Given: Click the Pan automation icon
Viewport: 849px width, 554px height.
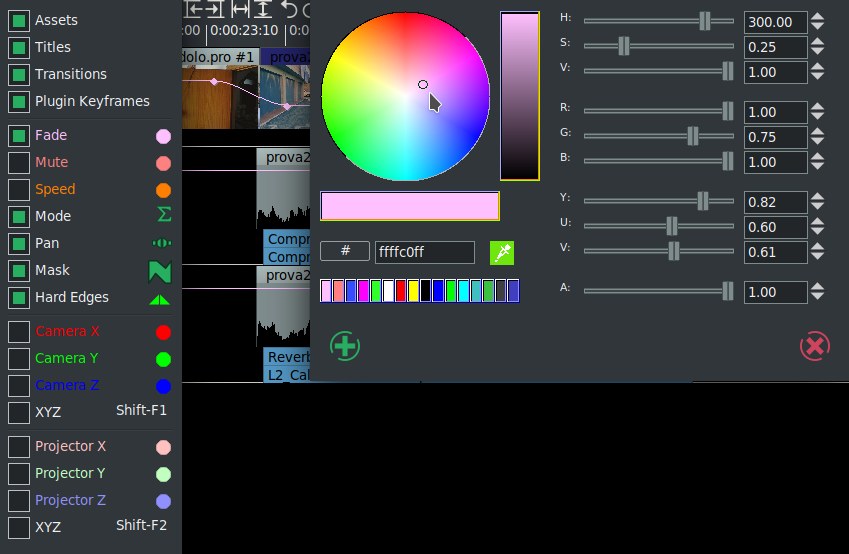Looking at the screenshot, I should tap(161, 243).
